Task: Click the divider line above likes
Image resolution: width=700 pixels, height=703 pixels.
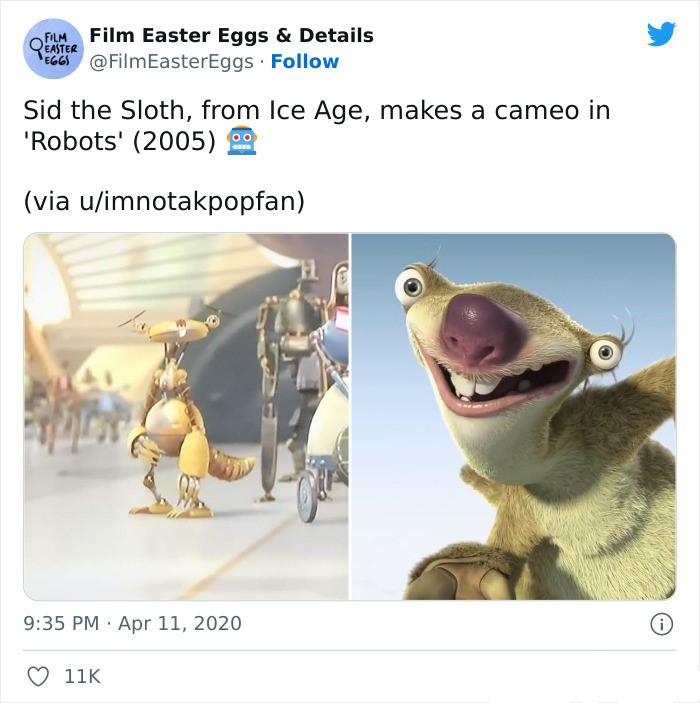Action: 350,650
